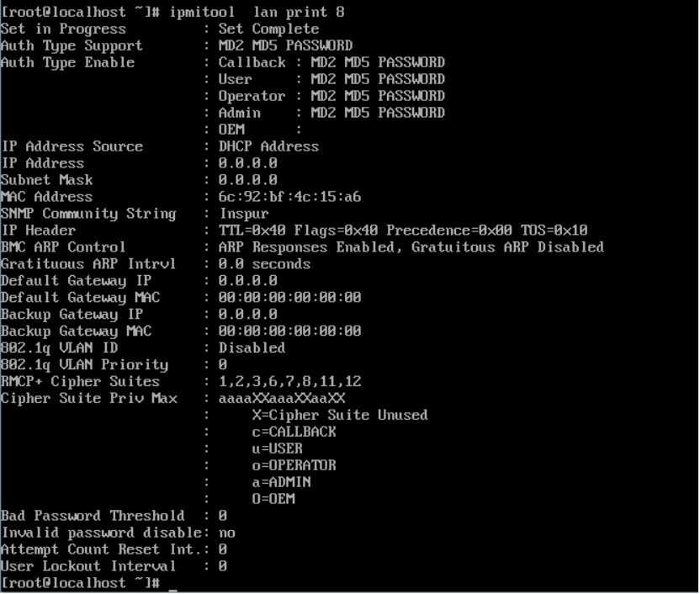Click the TTL=0x40 IP header value
Image resolution: width=700 pixels, height=594 pixels.
pos(252,231)
